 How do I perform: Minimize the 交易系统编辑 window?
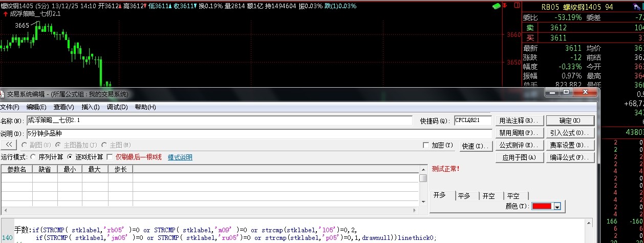tap(552, 92)
